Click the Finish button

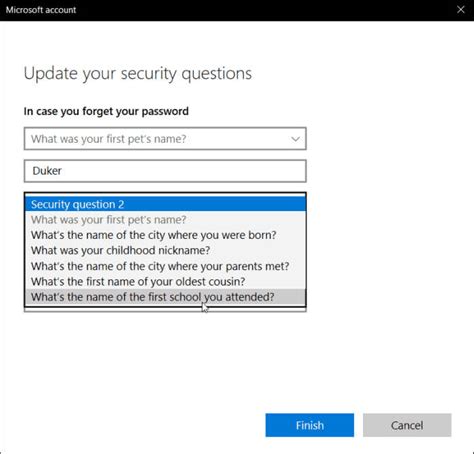310,425
